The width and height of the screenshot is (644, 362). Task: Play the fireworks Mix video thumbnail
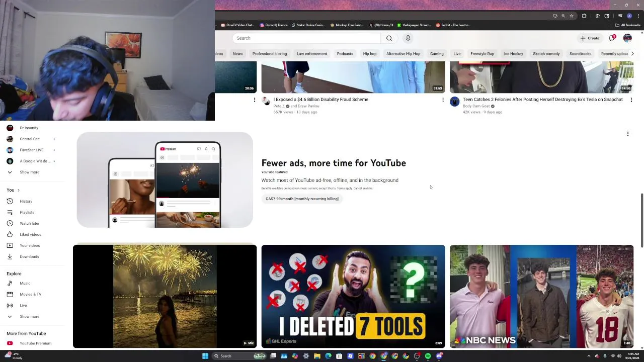coord(165,296)
